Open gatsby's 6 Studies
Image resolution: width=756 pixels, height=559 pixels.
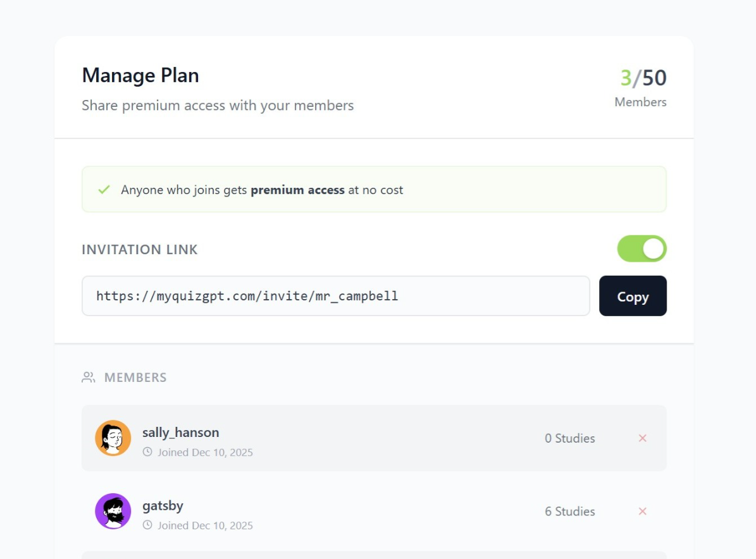(569, 511)
